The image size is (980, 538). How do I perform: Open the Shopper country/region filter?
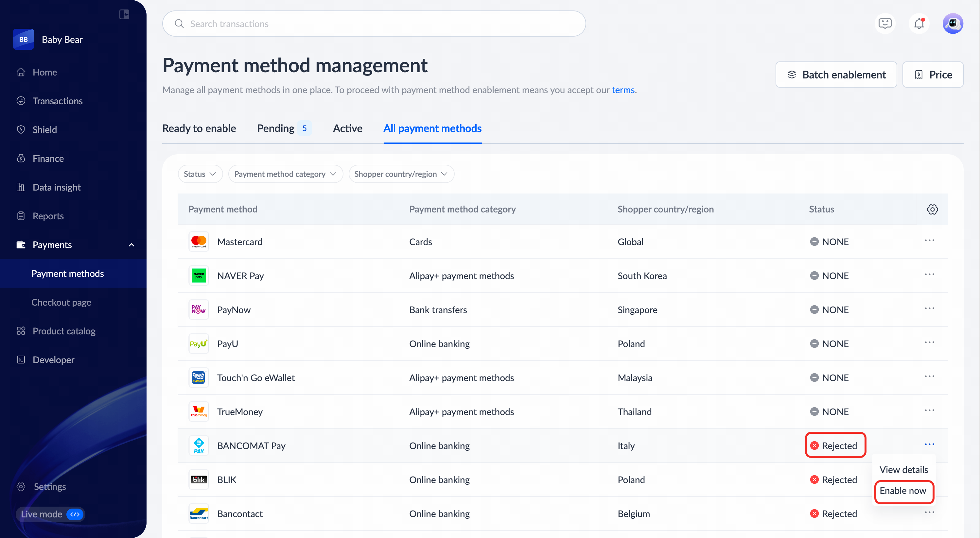point(401,174)
